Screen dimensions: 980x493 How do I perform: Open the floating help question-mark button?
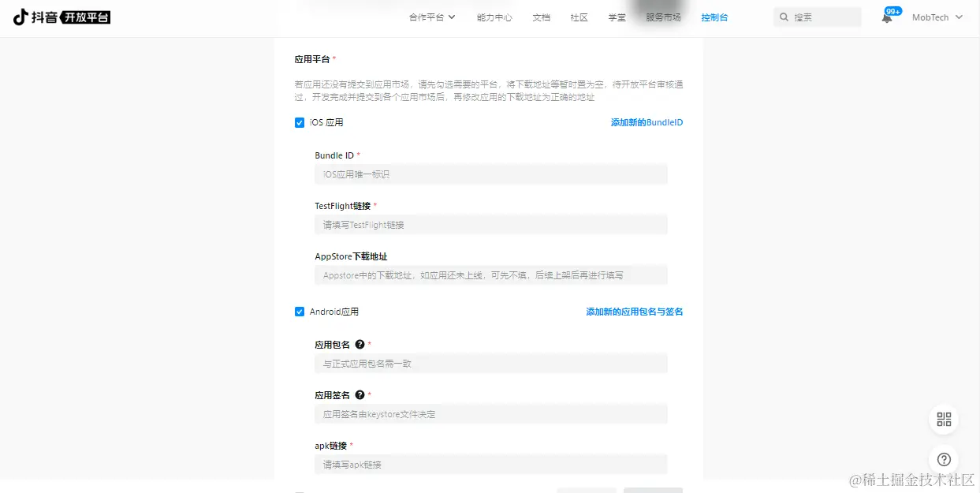tap(943, 458)
